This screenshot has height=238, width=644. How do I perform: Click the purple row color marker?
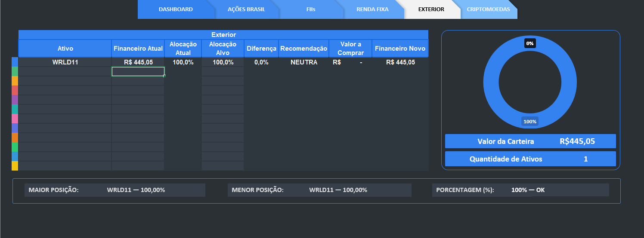[15, 100]
